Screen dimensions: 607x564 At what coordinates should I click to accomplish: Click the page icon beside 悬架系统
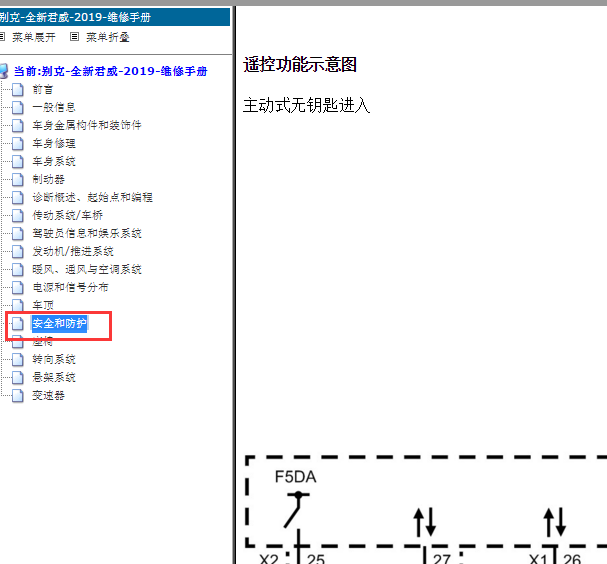(17, 377)
